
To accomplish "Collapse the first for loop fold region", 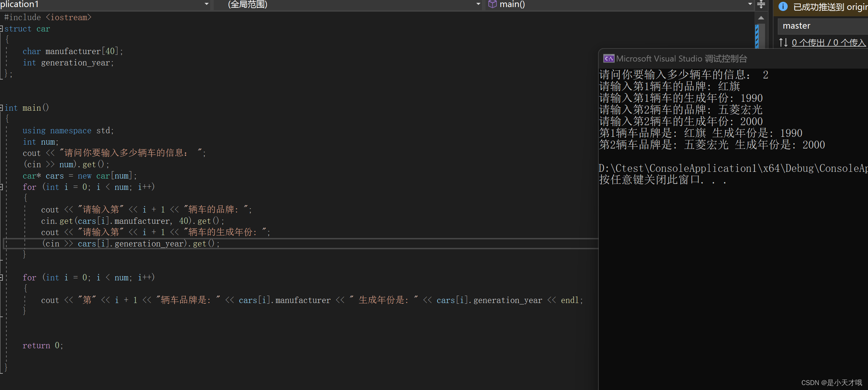I will [x=2, y=187].
